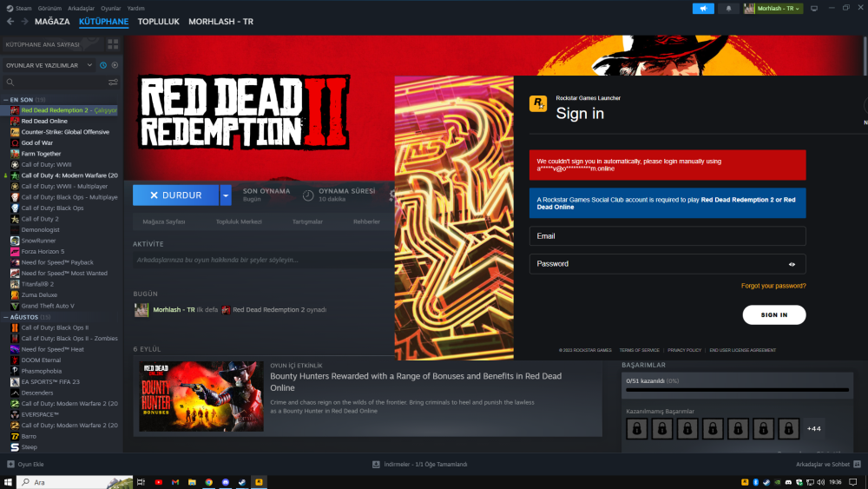868x489 pixels.
Task: Open the Görünüm menu
Action: coord(48,8)
